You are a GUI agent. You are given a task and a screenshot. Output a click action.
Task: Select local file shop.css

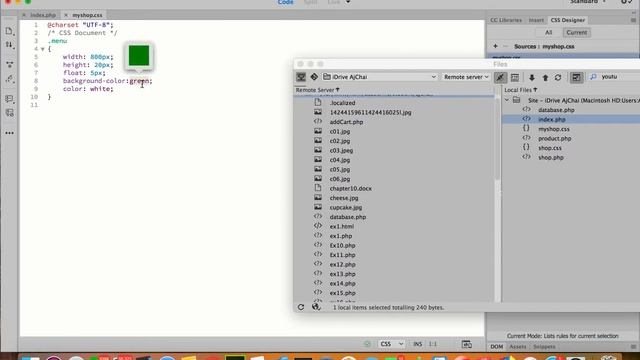[549, 148]
